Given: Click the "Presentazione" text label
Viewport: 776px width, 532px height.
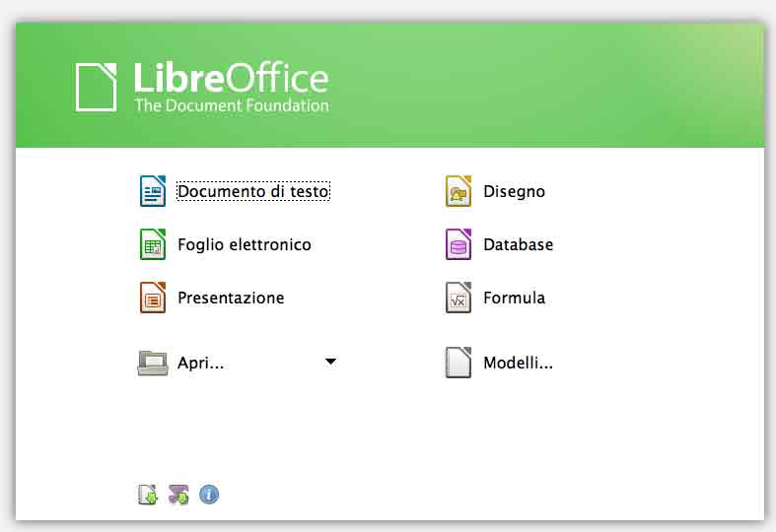Looking at the screenshot, I should (x=231, y=298).
